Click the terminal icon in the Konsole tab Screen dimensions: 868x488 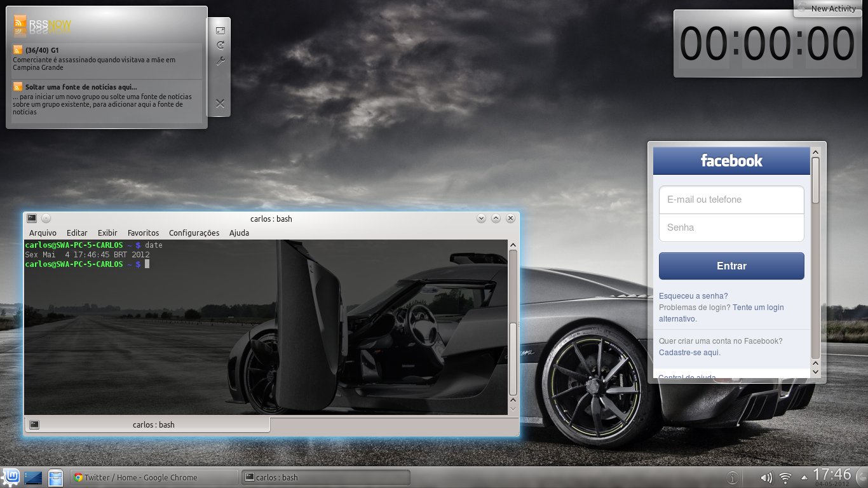click(34, 424)
